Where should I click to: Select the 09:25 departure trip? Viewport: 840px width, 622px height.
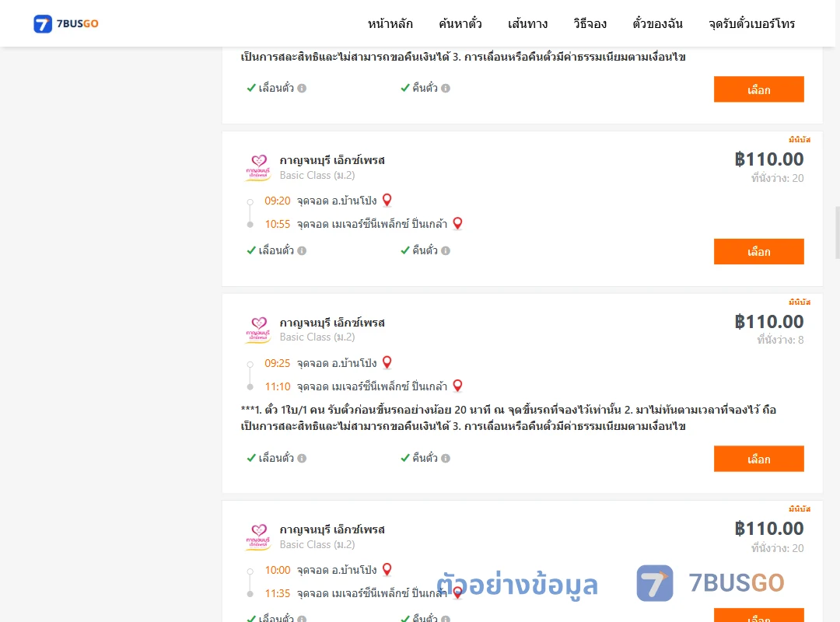tap(758, 459)
